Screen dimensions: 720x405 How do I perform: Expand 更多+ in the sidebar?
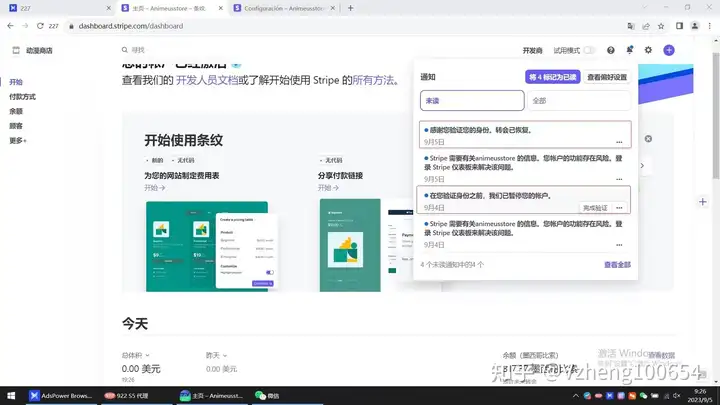(18, 141)
